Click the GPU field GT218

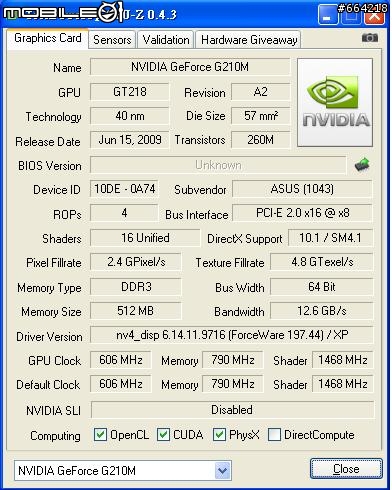130,92
